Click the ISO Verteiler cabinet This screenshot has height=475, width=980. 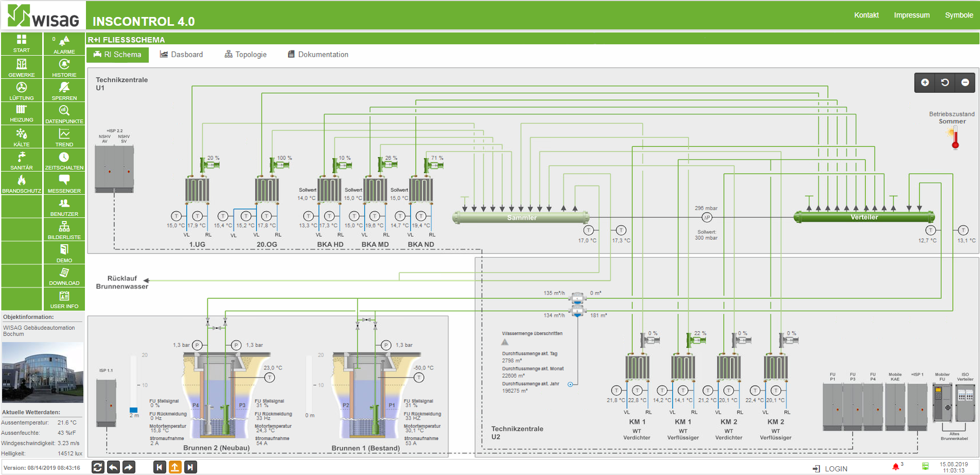pos(965,403)
